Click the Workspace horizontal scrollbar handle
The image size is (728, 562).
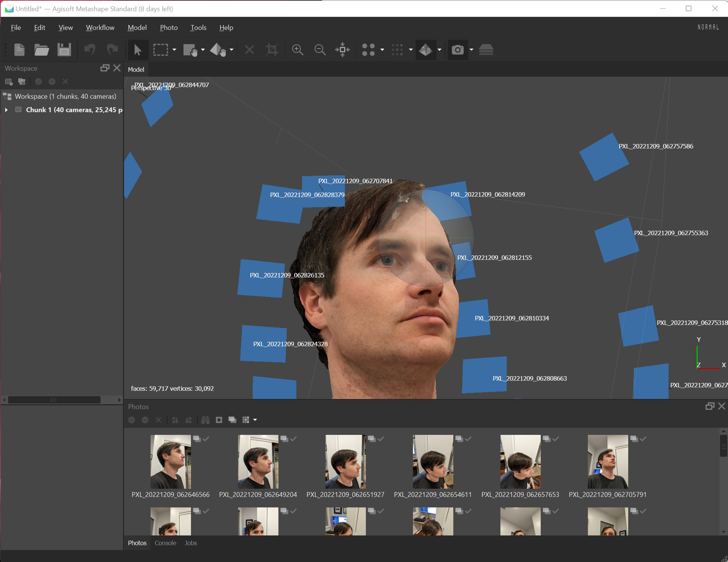(x=54, y=400)
